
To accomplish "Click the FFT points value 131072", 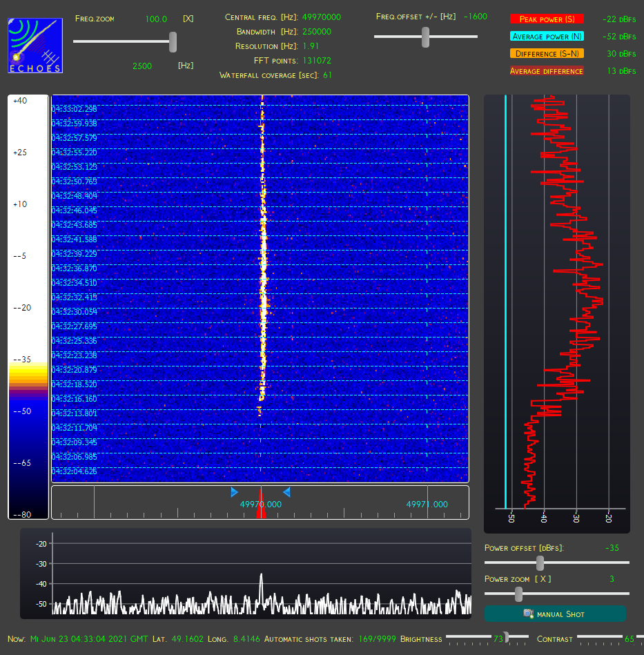I will pyautogui.click(x=317, y=61).
